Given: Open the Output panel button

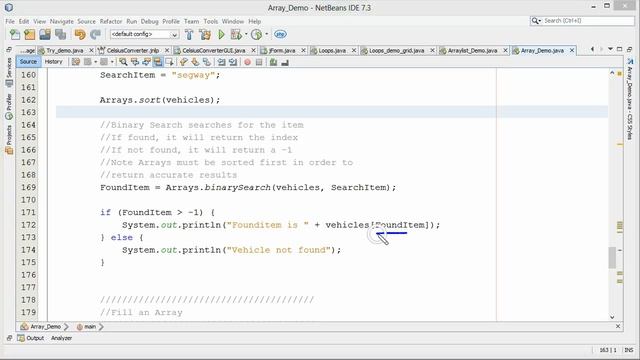Looking at the screenshot, I should 31,338.
